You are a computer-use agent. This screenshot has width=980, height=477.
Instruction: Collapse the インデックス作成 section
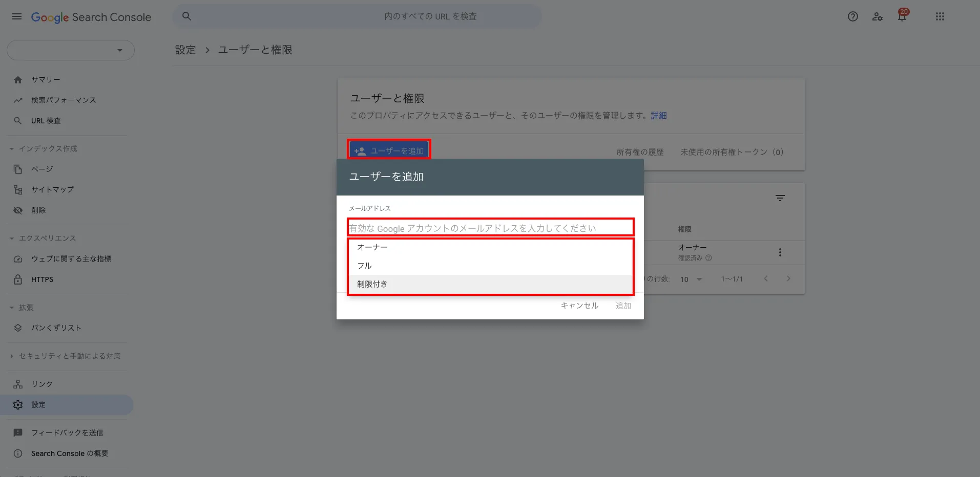(12, 149)
